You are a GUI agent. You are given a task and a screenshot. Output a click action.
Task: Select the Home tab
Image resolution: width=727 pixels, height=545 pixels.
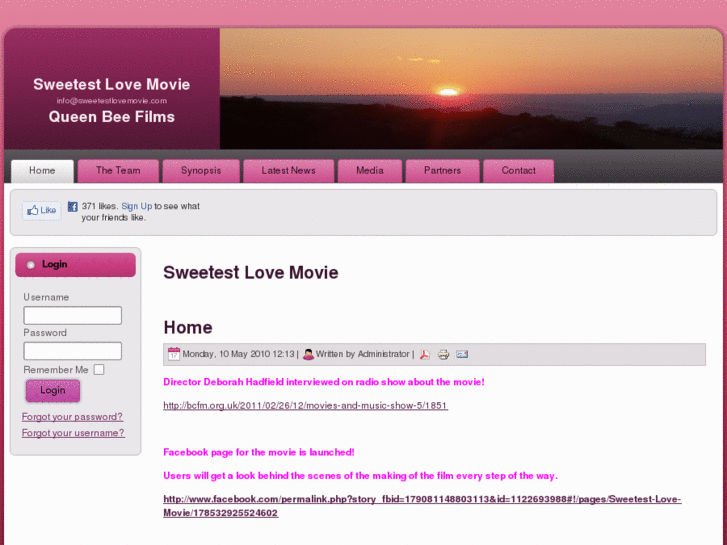pos(42,171)
